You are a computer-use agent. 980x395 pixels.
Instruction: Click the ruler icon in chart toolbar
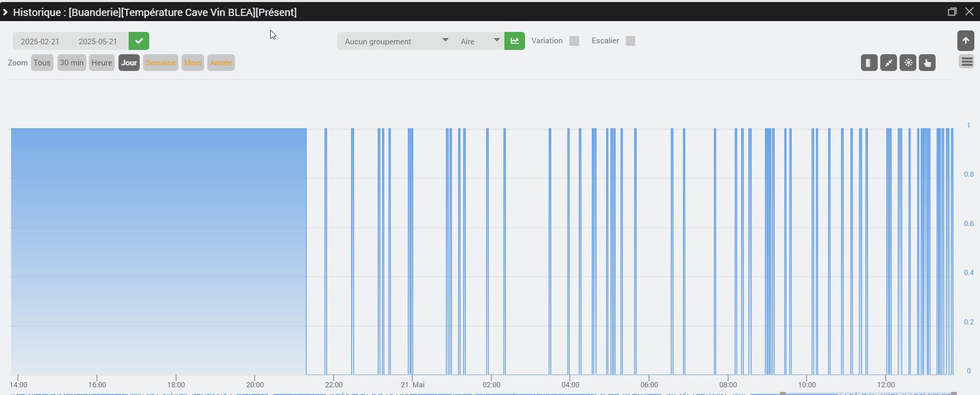coord(869,63)
